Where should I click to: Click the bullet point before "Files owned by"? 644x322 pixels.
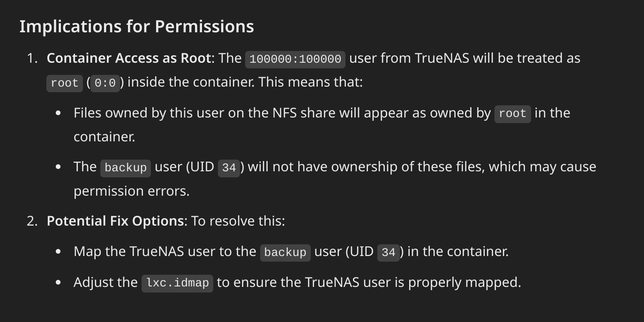58,113
